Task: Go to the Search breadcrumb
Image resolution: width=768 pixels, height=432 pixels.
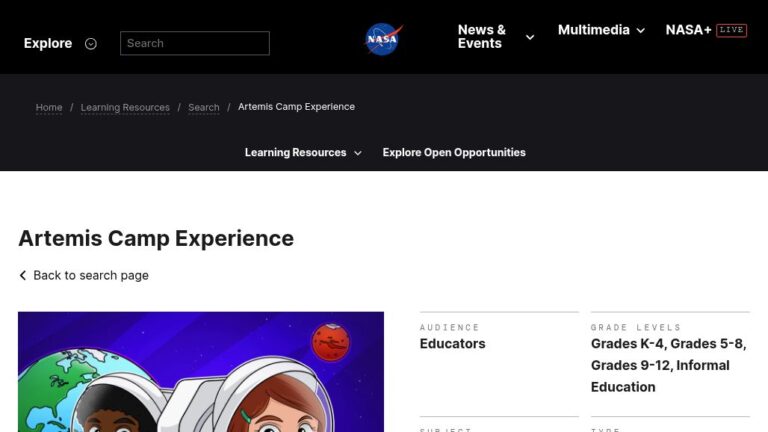Action: point(204,107)
